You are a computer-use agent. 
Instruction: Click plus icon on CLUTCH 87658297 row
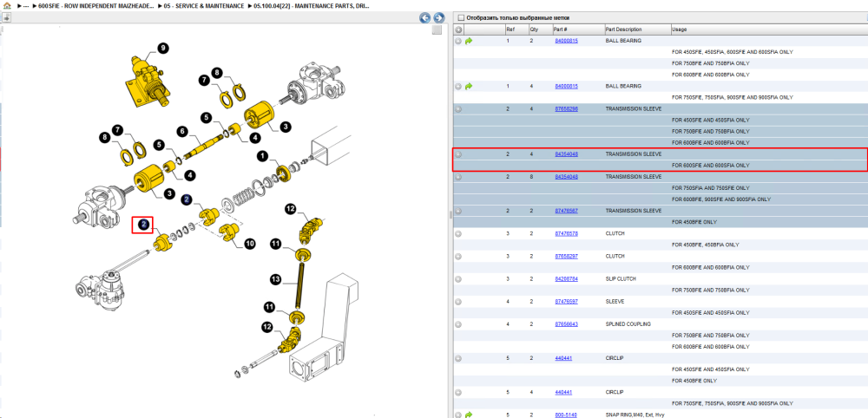(x=458, y=256)
